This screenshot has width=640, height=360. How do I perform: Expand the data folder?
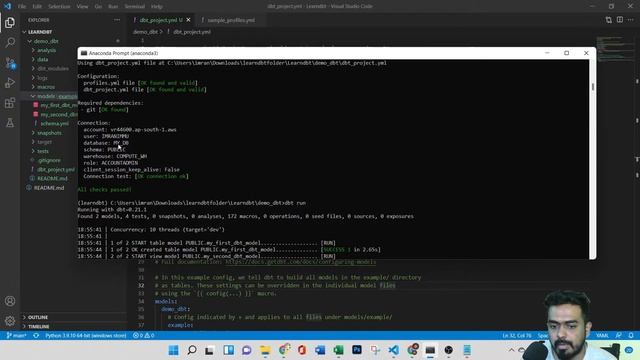pyautogui.click(x=42, y=60)
